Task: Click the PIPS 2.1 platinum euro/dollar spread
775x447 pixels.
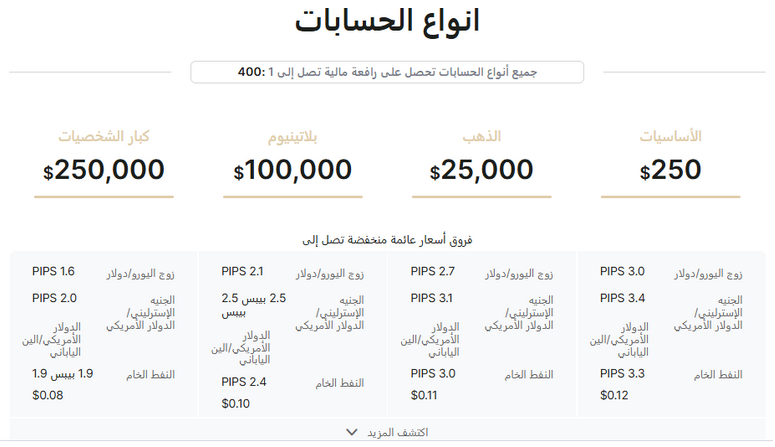Action: pos(242,271)
